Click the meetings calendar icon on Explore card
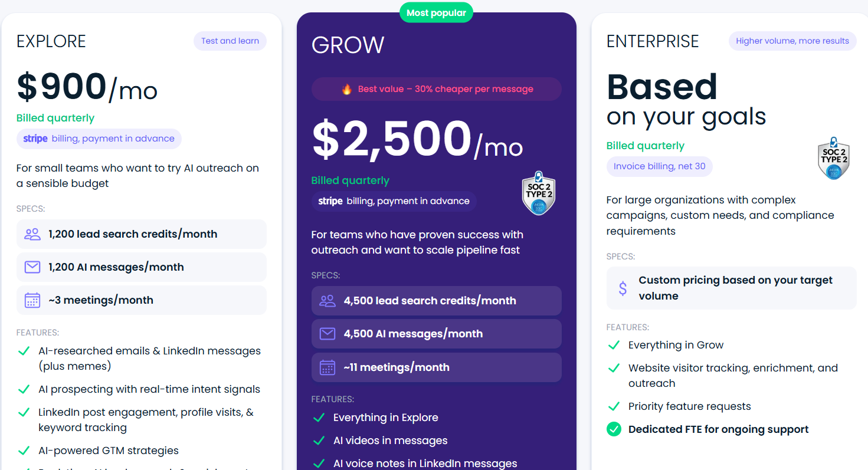The height and width of the screenshot is (470, 868). point(32,300)
